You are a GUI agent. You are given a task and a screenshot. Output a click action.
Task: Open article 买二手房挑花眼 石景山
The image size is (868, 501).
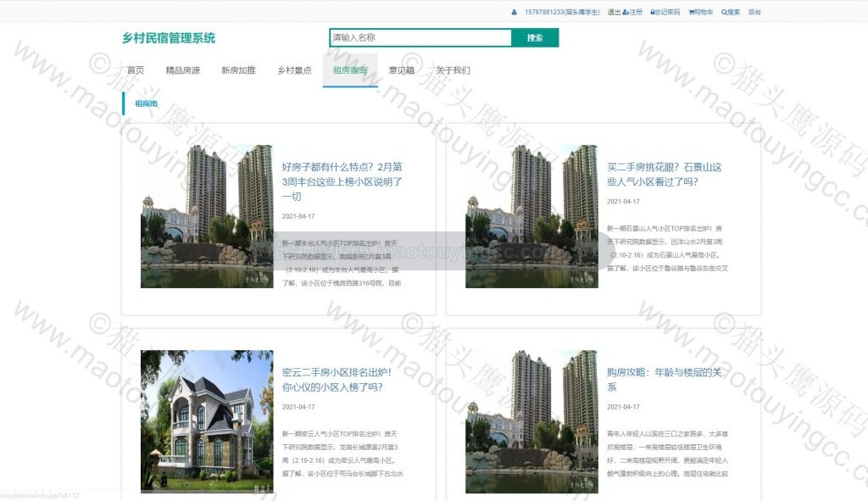tap(664, 174)
